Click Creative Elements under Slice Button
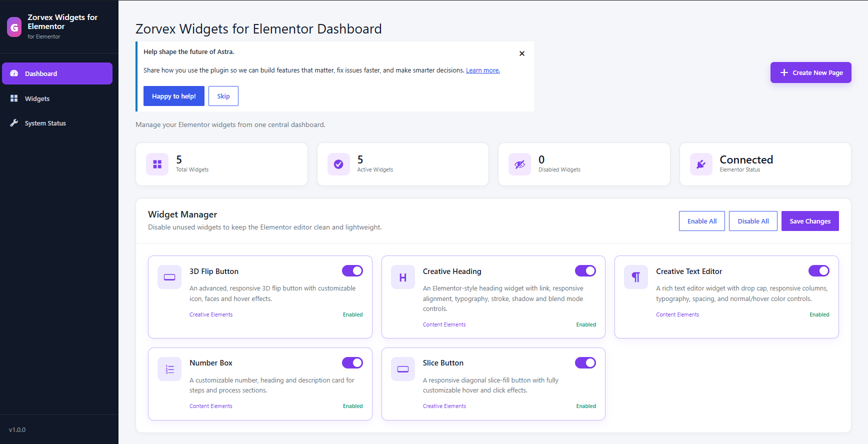The width and height of the screenshot is (868, 444). [x=444, y=406]
